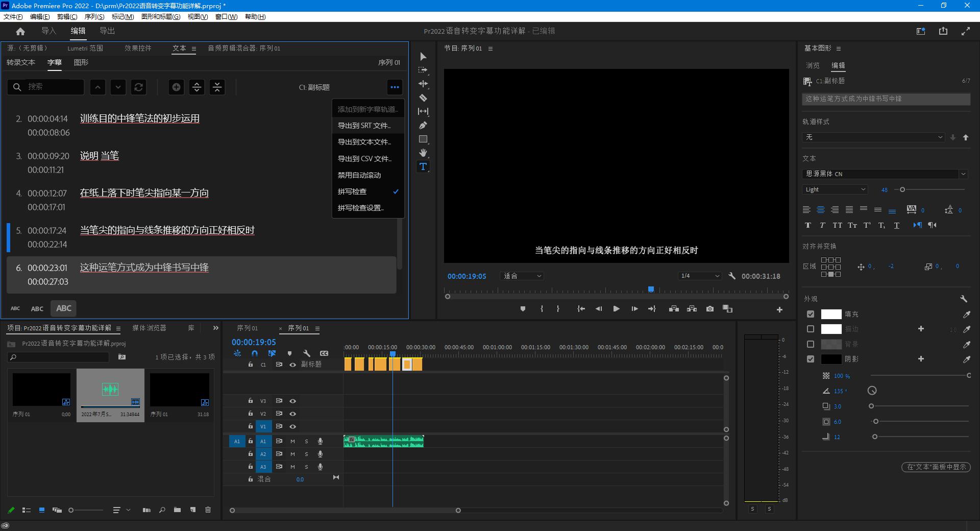Click the split caption icon
The height and width of the screenshot is (531, 980).
pyautogui.click(x=197, y=87)
